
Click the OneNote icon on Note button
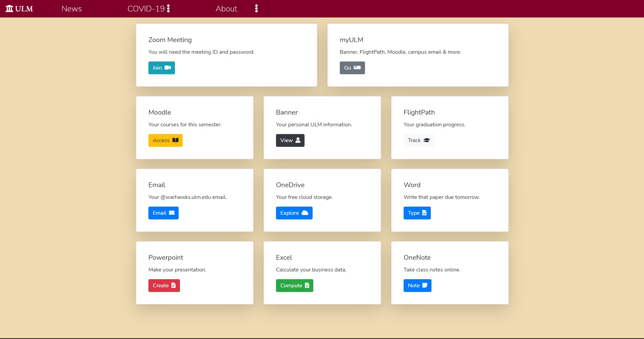click(424, 286)
